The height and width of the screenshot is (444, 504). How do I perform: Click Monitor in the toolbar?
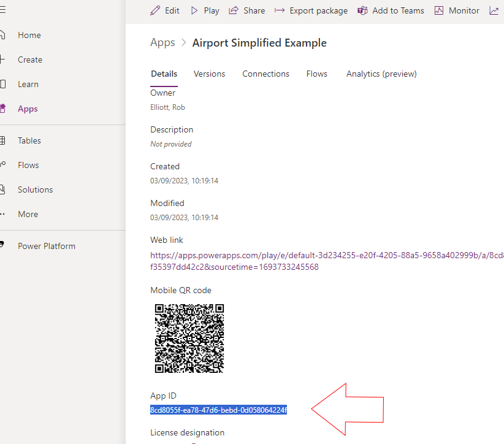[x=457, y=10]
